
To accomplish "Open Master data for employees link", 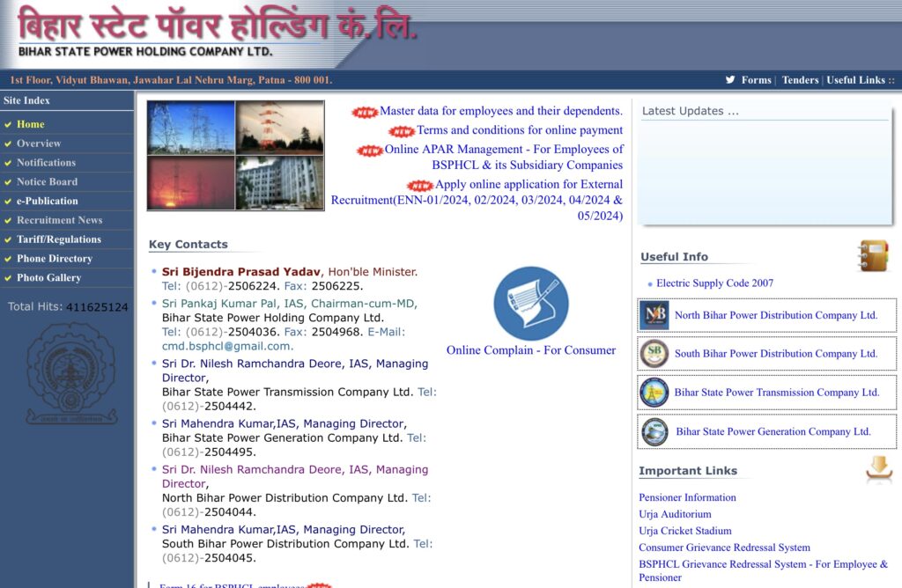I will (x=501, y=111).
